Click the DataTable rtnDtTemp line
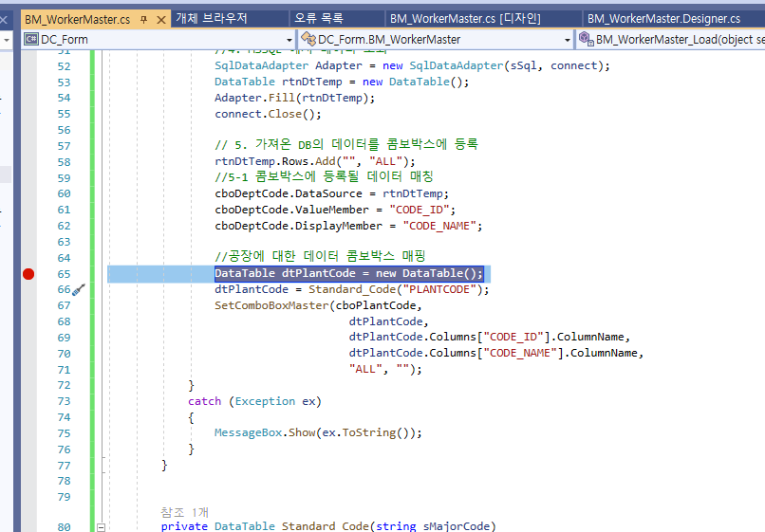 342,82
